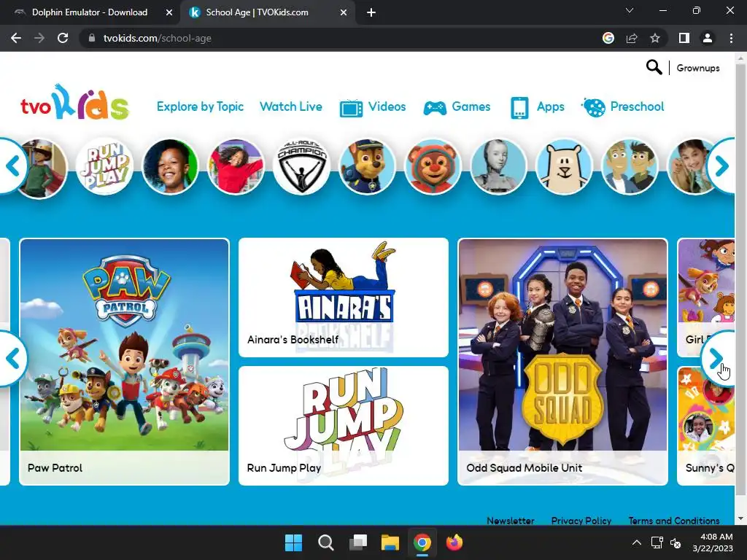Image resolution: width=747 pixels, height=560 pixels.
Task: Close the School Age TVOKids tab
Action: coord(344,12)
